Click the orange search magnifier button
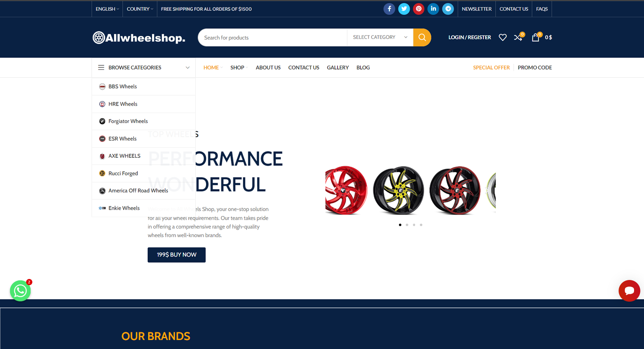The image size is (644, 349). click(422, 37)
